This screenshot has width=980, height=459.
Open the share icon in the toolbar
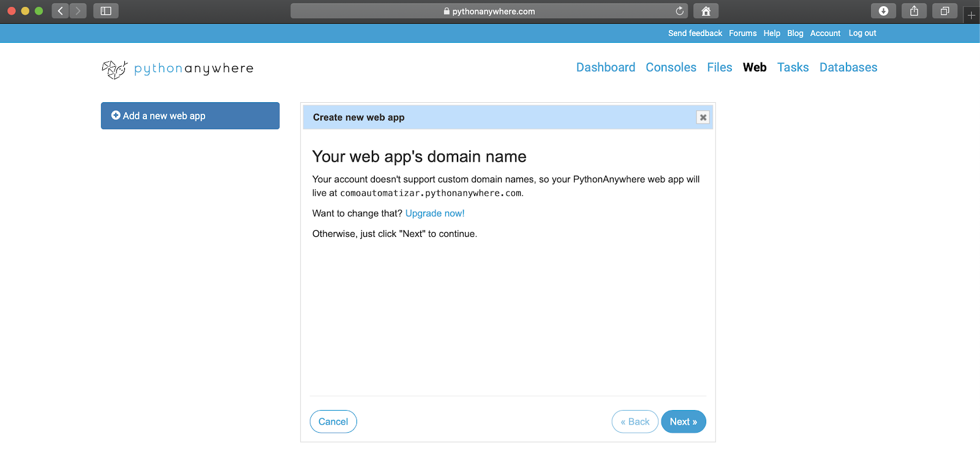[x=914, y=11]
